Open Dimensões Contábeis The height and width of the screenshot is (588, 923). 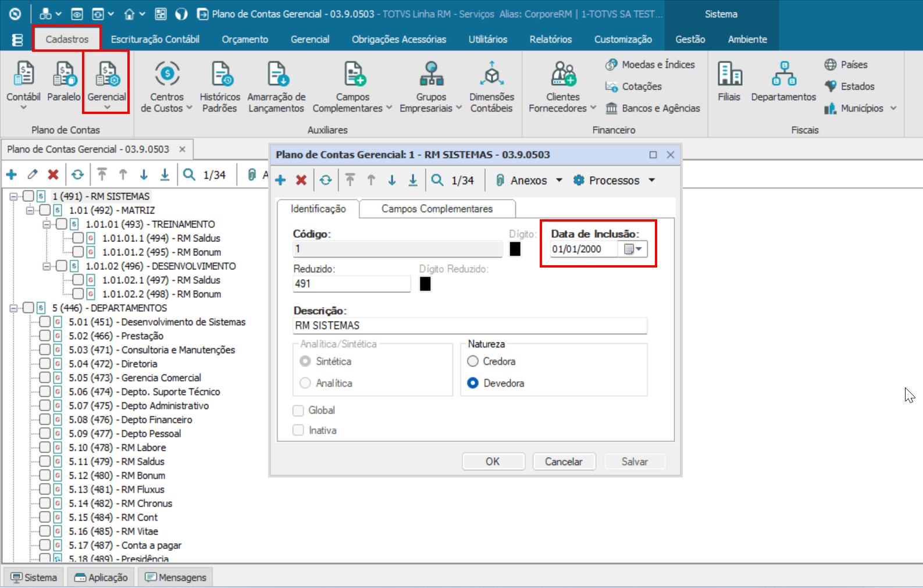491,86
